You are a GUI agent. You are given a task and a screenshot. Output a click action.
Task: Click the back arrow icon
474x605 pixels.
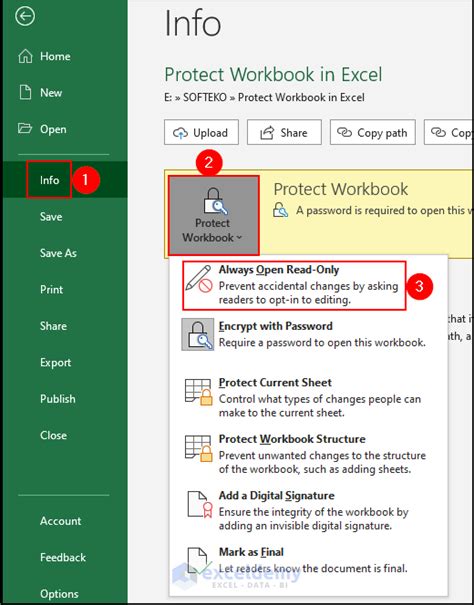point(25,17)
